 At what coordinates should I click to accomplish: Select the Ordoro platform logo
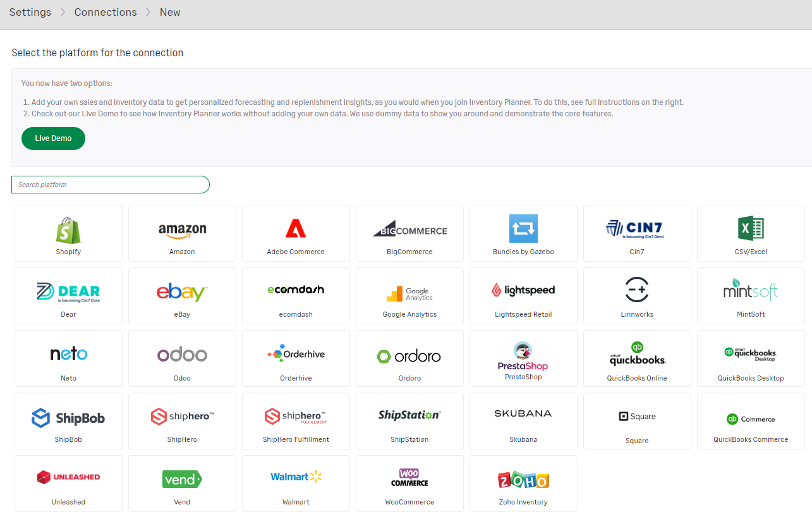click(x=409, y=357)
